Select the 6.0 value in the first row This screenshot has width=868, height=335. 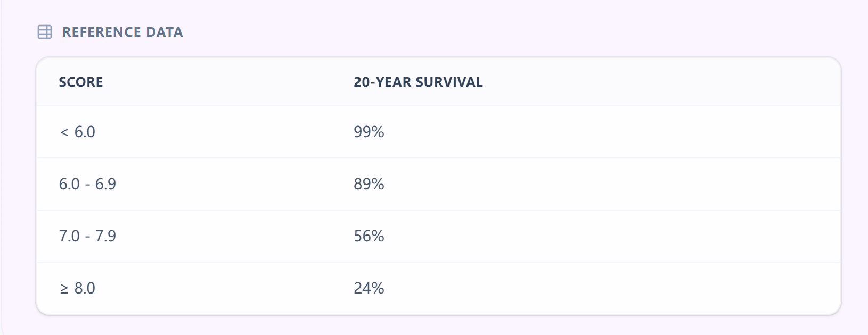(x=85, y=132)
